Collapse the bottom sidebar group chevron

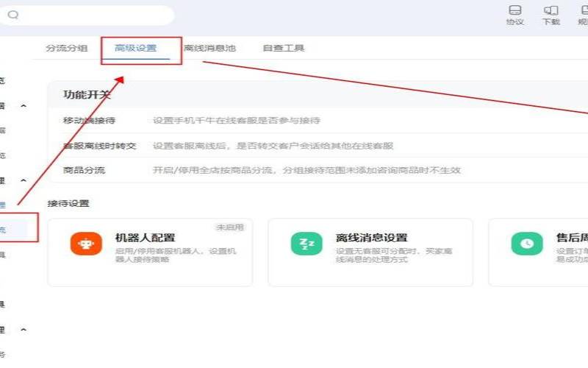click(x=24, y=330)
